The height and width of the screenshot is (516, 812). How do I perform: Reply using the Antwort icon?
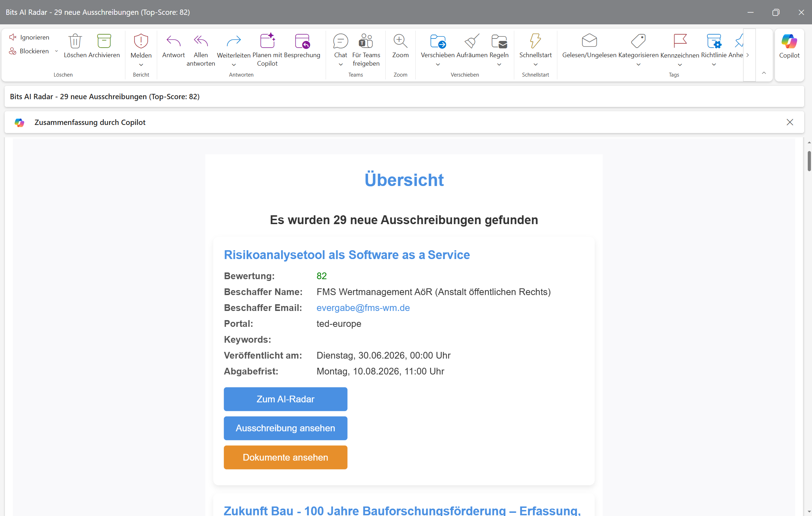tap(173, 41)
